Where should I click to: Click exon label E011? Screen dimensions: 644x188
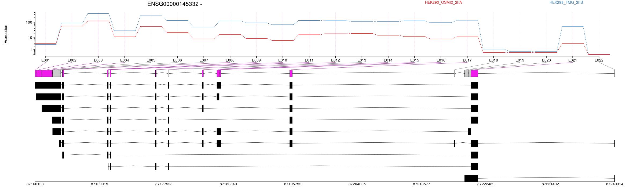pyautogui.click(x=309, y=60)
